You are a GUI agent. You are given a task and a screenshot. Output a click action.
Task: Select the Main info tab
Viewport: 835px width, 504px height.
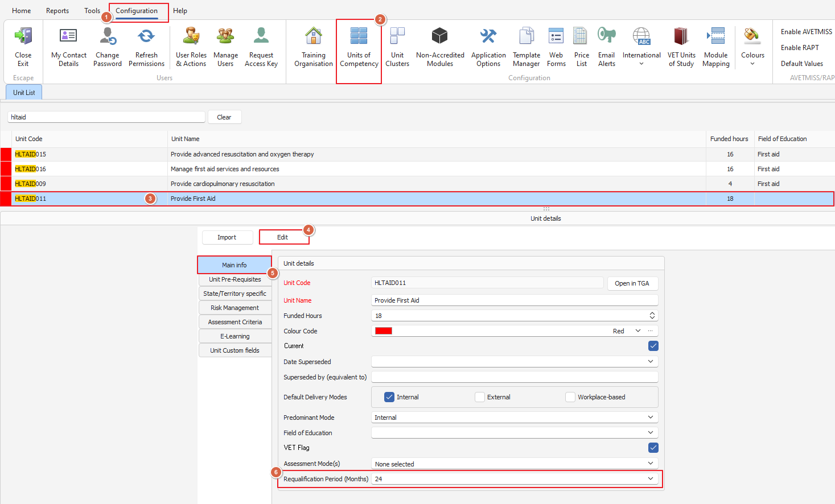point(235,265)
